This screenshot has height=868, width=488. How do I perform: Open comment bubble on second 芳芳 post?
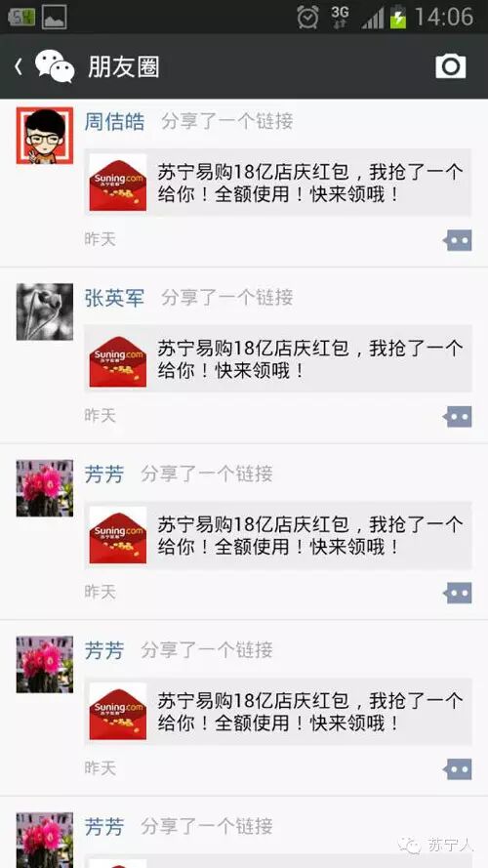click(x=458, y=769)
